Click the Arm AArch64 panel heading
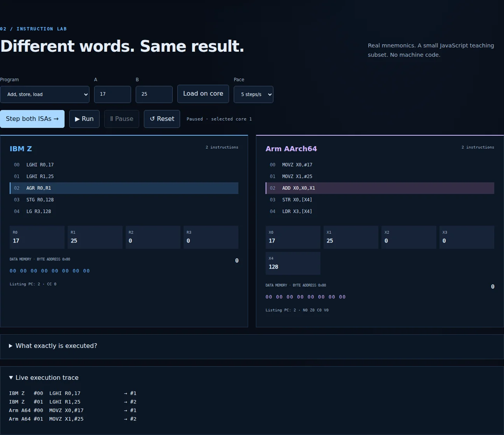 point(291,149)
